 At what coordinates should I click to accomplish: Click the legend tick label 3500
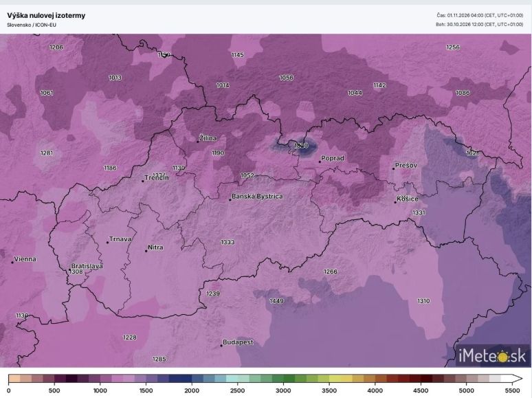(x=329, y=391)
